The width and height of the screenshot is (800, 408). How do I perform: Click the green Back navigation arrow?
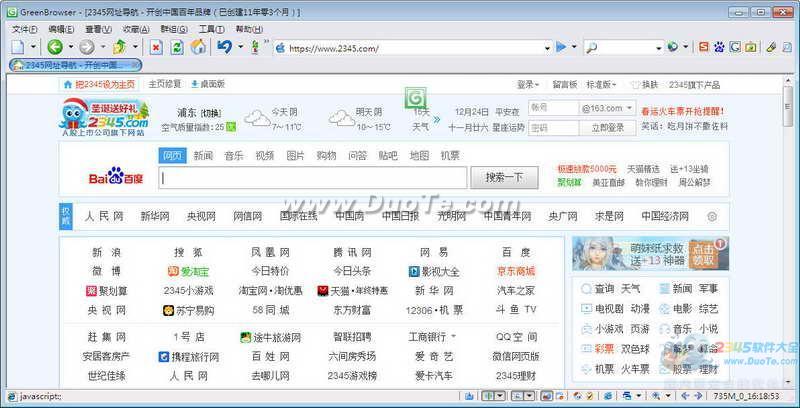[54, 47]
